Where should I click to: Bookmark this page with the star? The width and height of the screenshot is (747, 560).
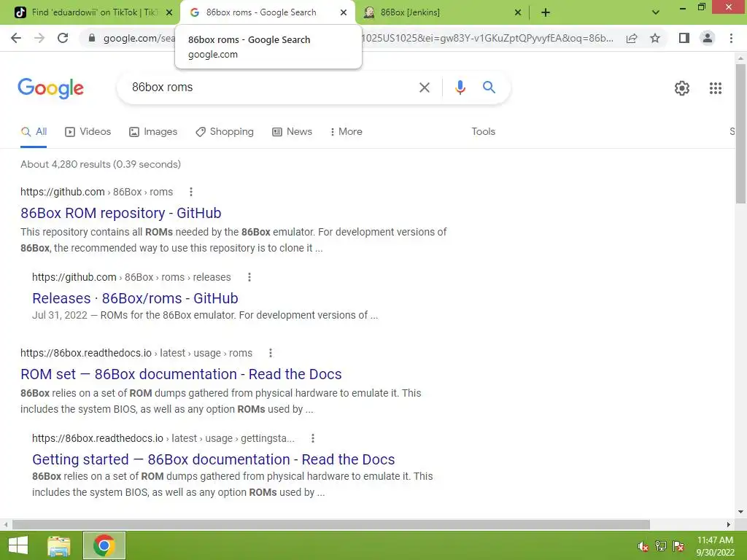click(655, 38)
